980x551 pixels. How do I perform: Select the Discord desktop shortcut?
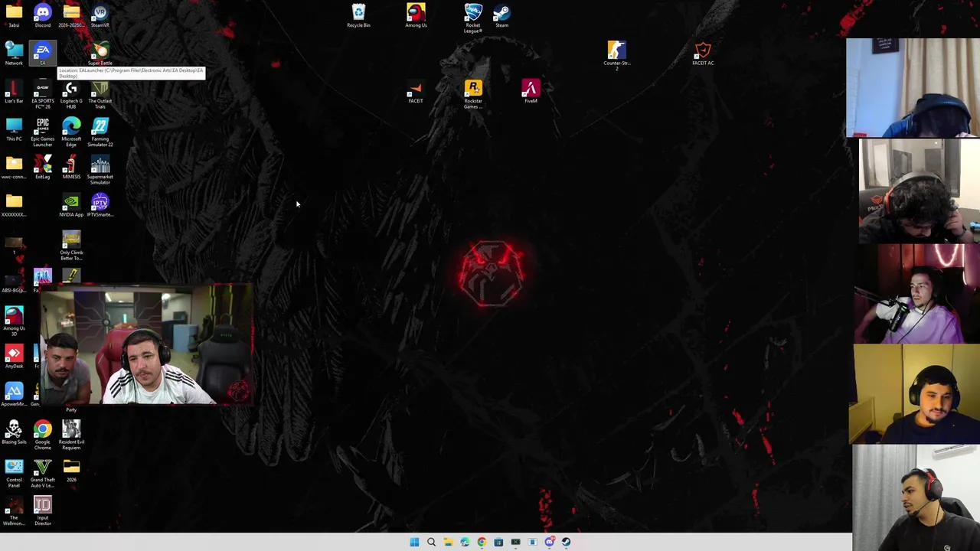[42, 15]
